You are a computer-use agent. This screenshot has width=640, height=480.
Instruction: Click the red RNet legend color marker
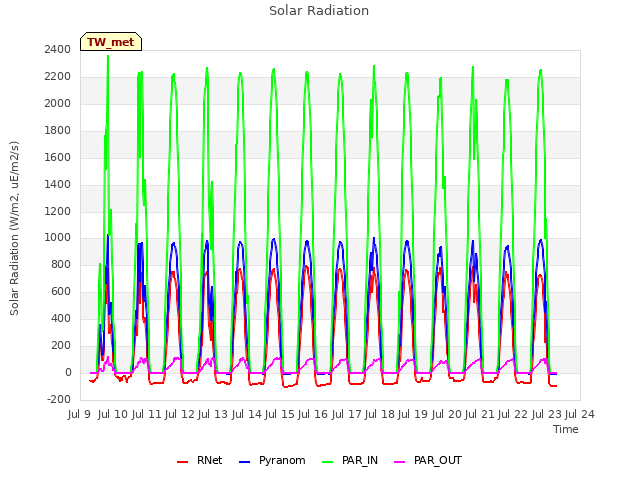tap(182, 462)
